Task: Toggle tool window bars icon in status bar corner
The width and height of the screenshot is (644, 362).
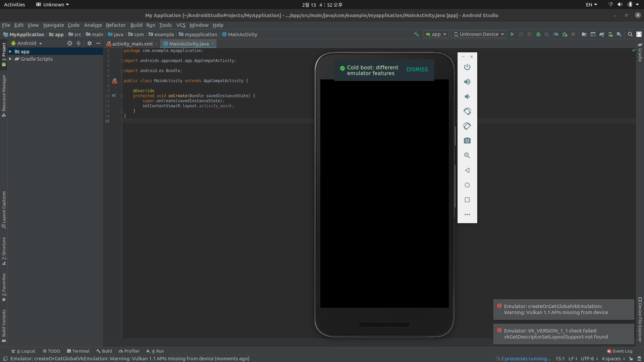Action: tap(5, 359)
